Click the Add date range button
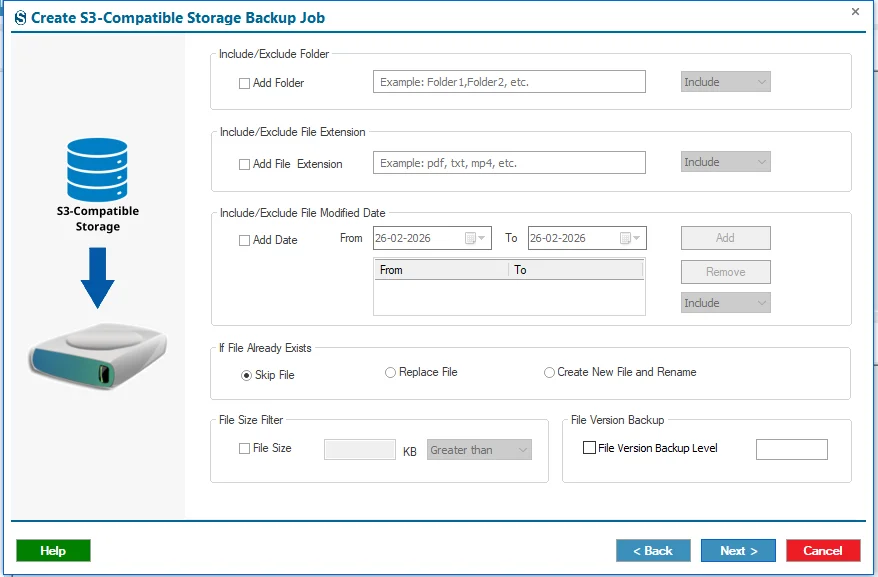Viewport: 878px width, 577px height. pos(726,238)
